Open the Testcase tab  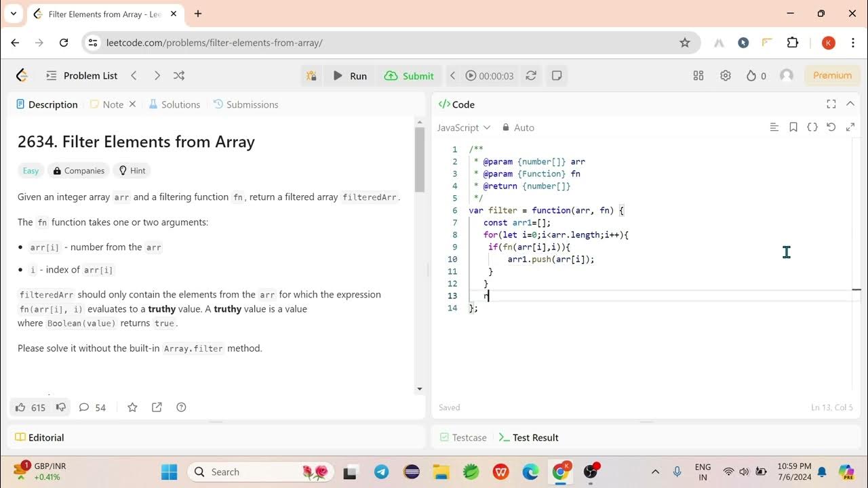(463, 438)
